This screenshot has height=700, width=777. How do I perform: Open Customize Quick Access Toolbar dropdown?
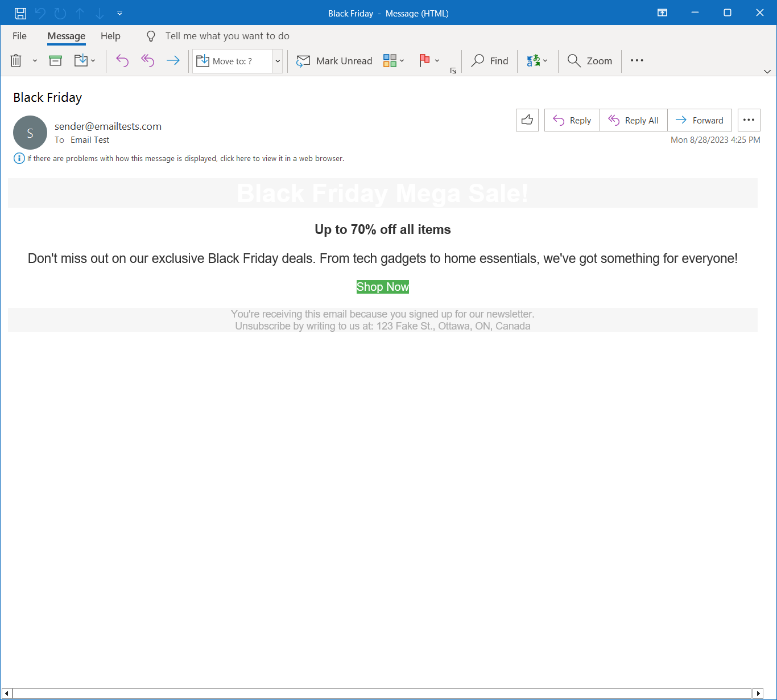[119, 13]
